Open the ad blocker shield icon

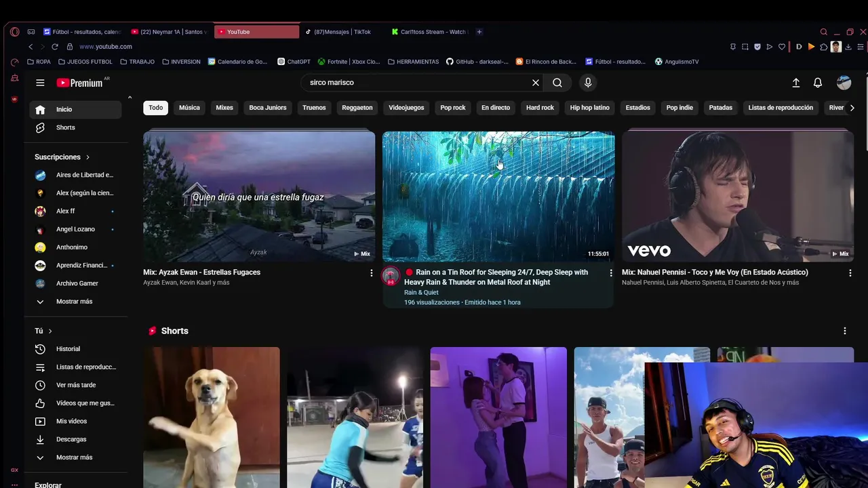757,47
